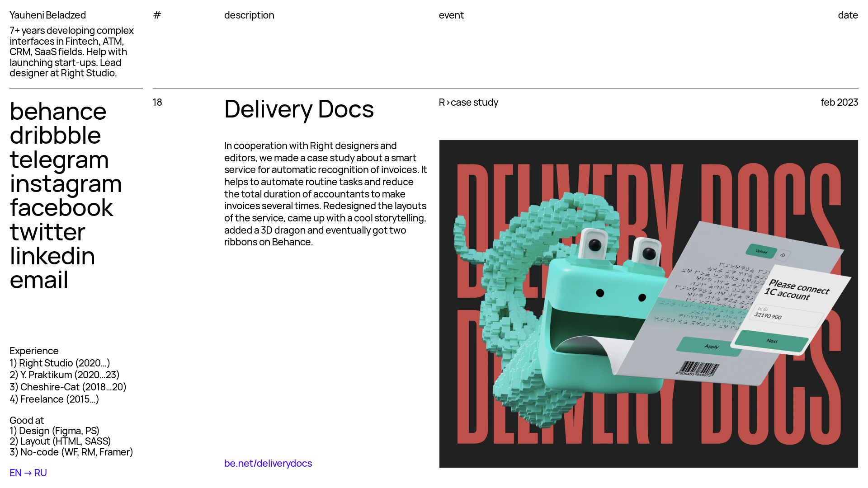Click the Yauheni Beladzed name heading
Image resolution: width=868 pixels, height=488 pixels.
point(47,15)
